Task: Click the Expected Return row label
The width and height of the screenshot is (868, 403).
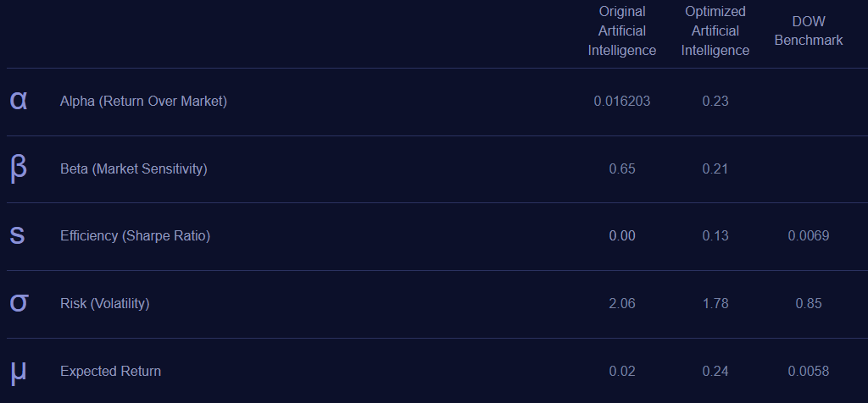Action: [x=110, y=371]
